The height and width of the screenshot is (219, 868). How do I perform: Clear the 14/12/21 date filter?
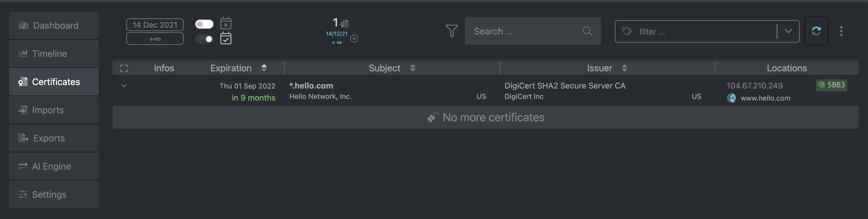pos(354,39)
